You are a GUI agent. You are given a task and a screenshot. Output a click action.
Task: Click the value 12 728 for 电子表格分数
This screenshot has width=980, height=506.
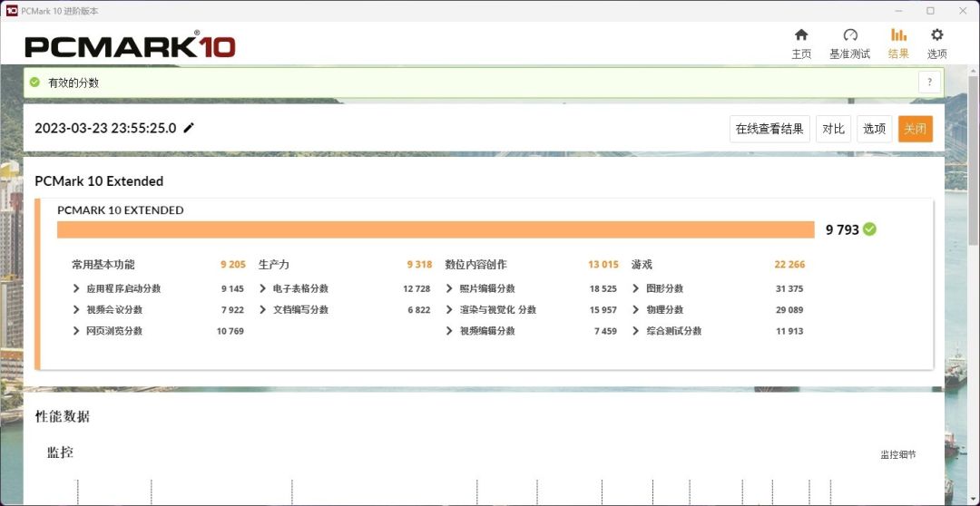pos(416,288)
